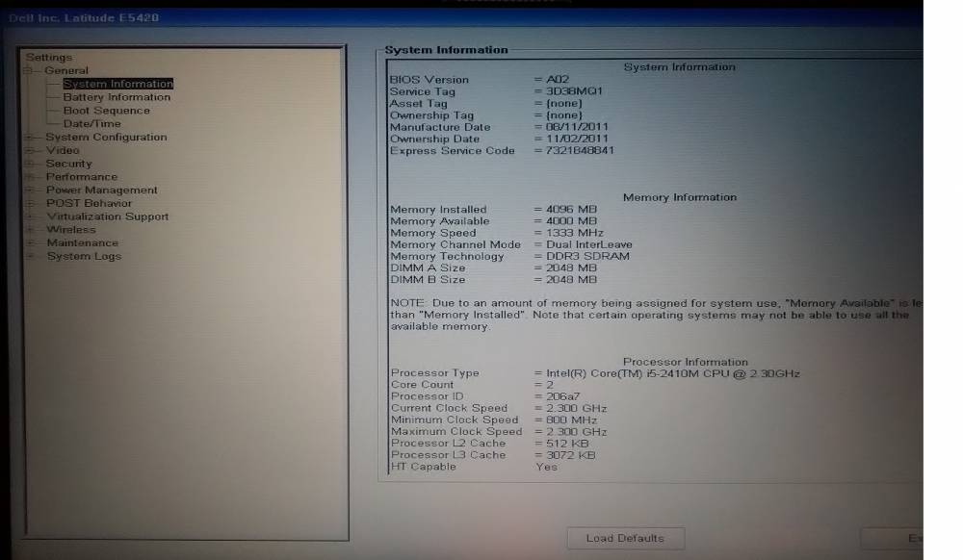Click the DIMM B Size label
The width and height of the screenshot is (963, 560).
pos(429,280)
